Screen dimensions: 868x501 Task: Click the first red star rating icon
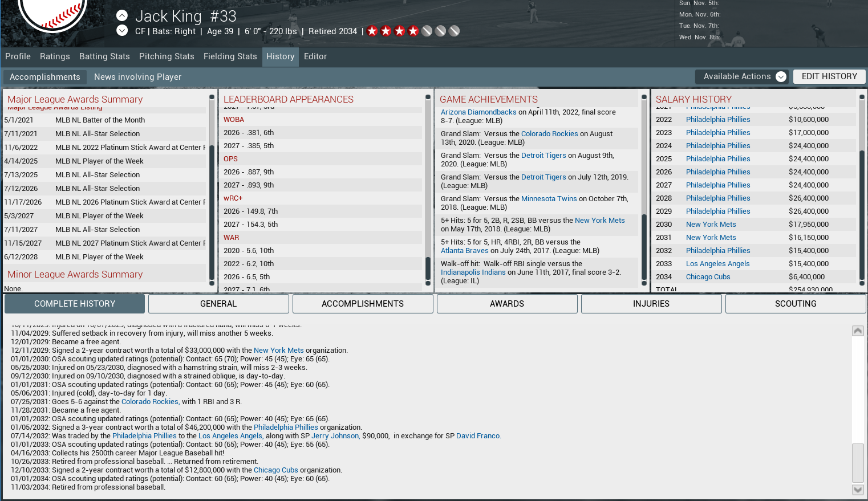click(372, 31)
